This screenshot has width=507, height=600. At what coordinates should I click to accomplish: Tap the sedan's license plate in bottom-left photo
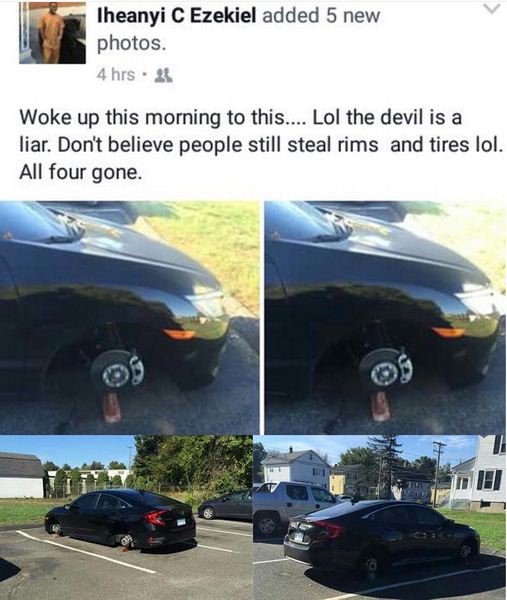point(181,522)
